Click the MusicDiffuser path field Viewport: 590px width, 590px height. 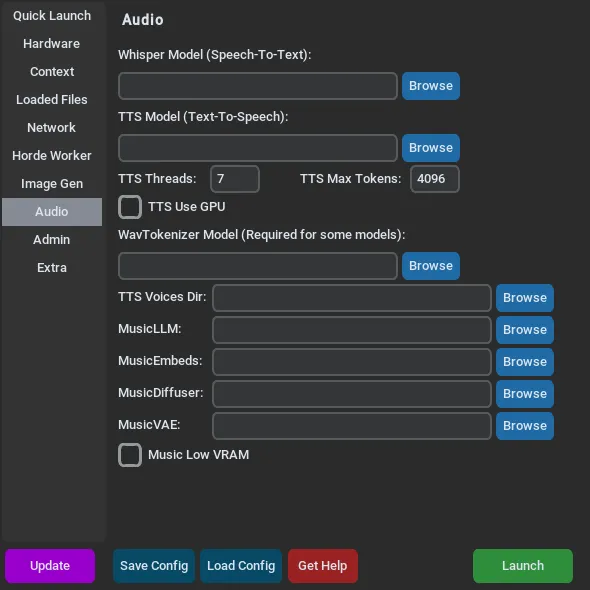point(352,394)
